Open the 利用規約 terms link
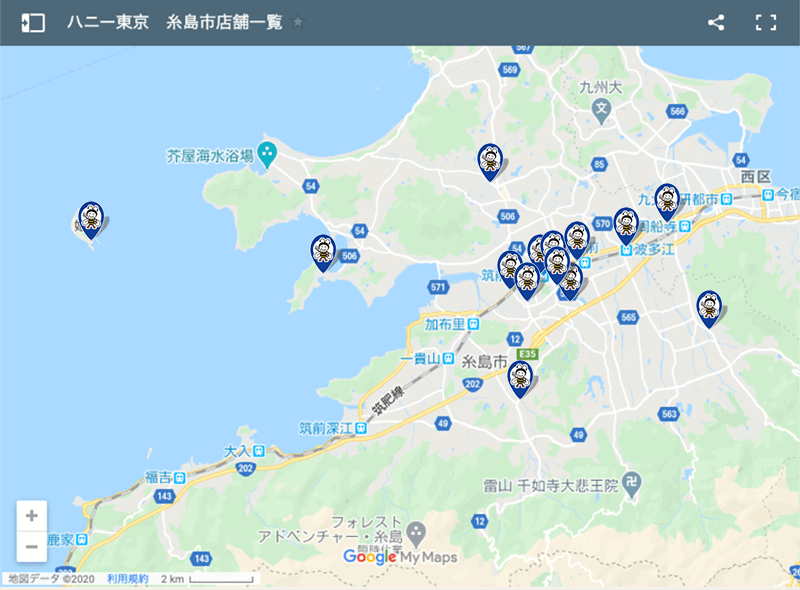This screenshot has width=800, height=590. [128, 579]
